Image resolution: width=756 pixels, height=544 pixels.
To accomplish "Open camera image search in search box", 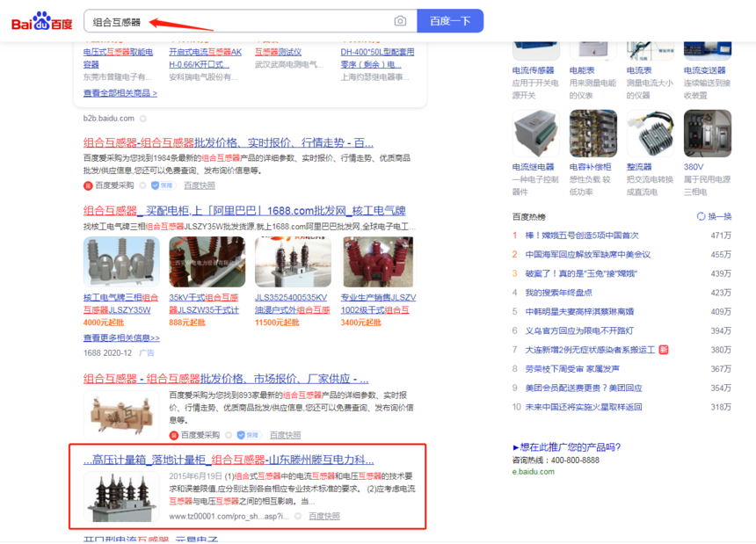I will click(x=400, y=21).
